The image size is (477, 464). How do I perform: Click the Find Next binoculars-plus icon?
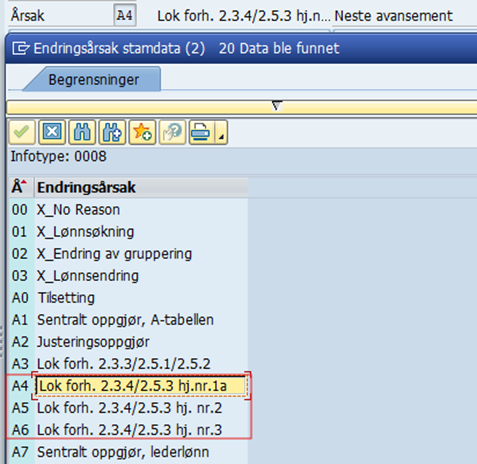112,132
